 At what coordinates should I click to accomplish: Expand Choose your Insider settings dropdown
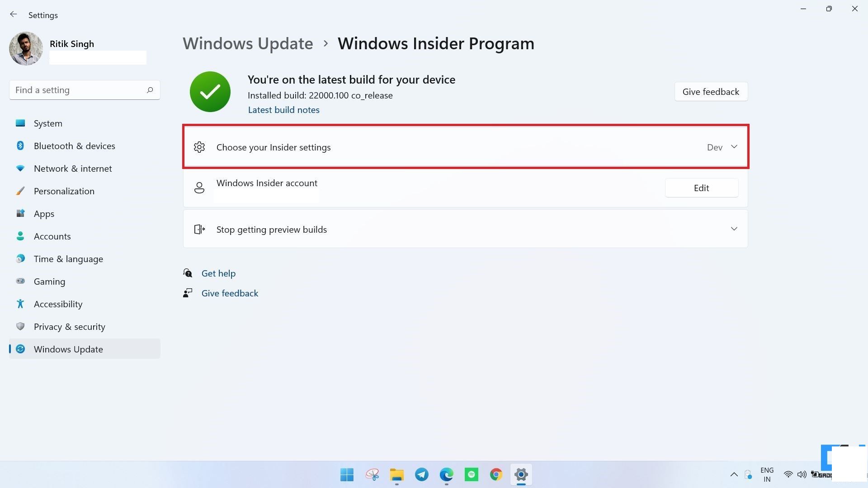pos(734,146)
